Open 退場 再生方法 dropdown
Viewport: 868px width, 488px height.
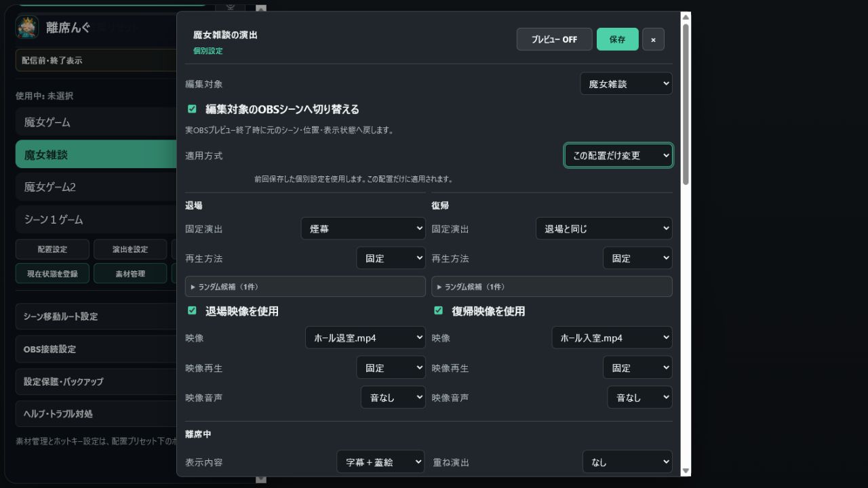pyautogui.click(x=391, y=258)
